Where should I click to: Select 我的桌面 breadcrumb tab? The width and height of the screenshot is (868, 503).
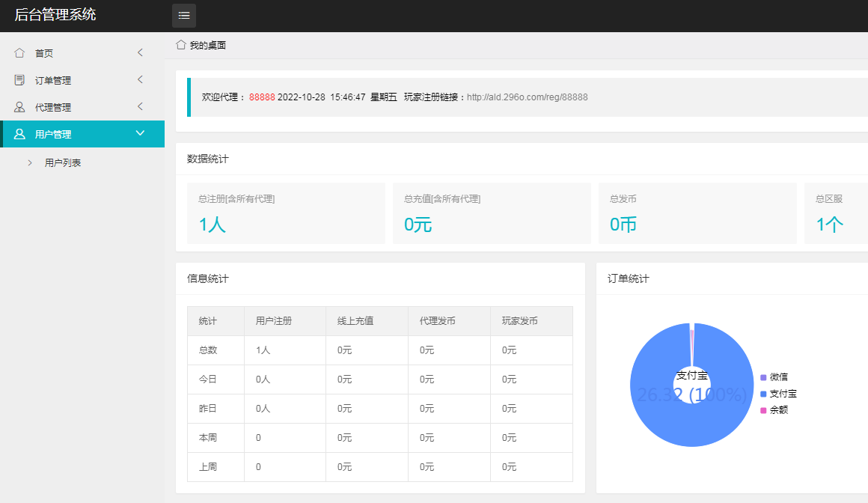pos(207,46)
